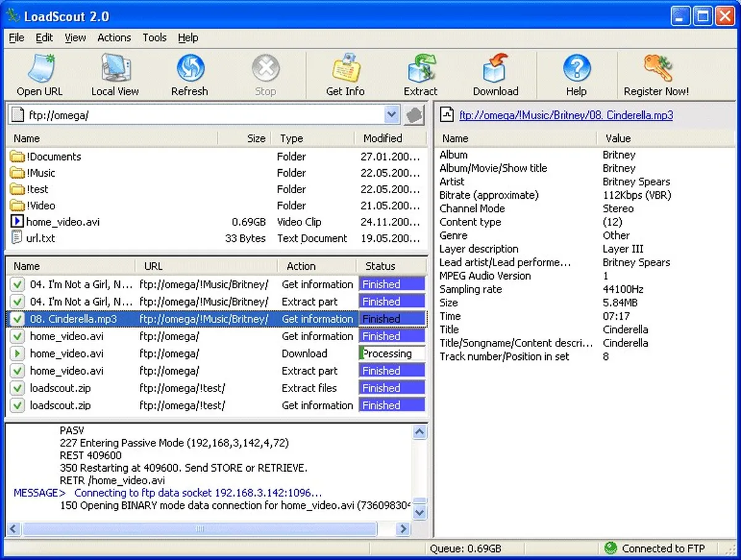The width and height of the screenshot is (741, 560).
Task: Toggle the check icon for 08. Cinderella.mp3
Action: pos(17,319)
